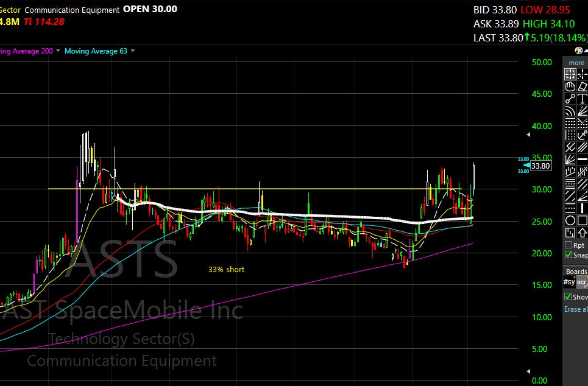Select the two-point line segment tool
Image resolution: width=588 pixels, height=386 pixels.
point(570,99)
